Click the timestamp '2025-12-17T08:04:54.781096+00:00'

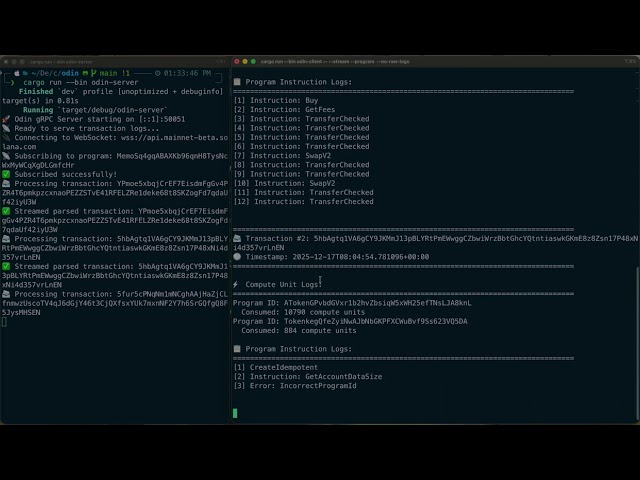pos(361,257)
